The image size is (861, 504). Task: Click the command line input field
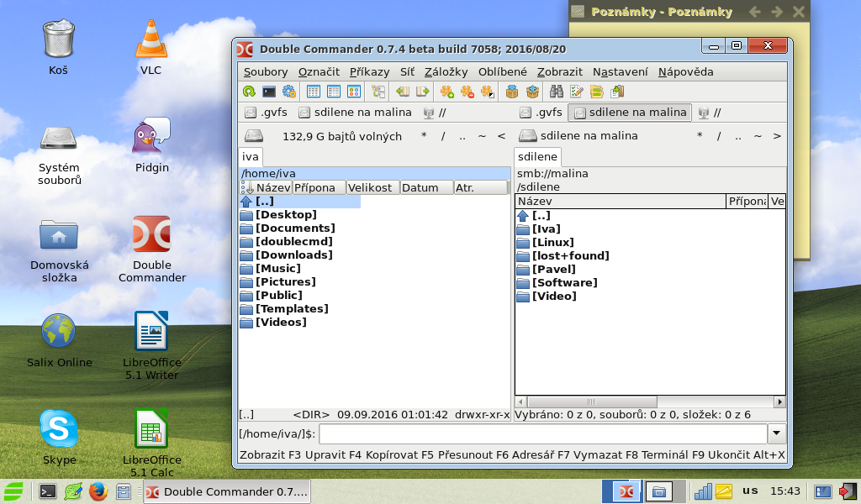[x=542, y=433]
